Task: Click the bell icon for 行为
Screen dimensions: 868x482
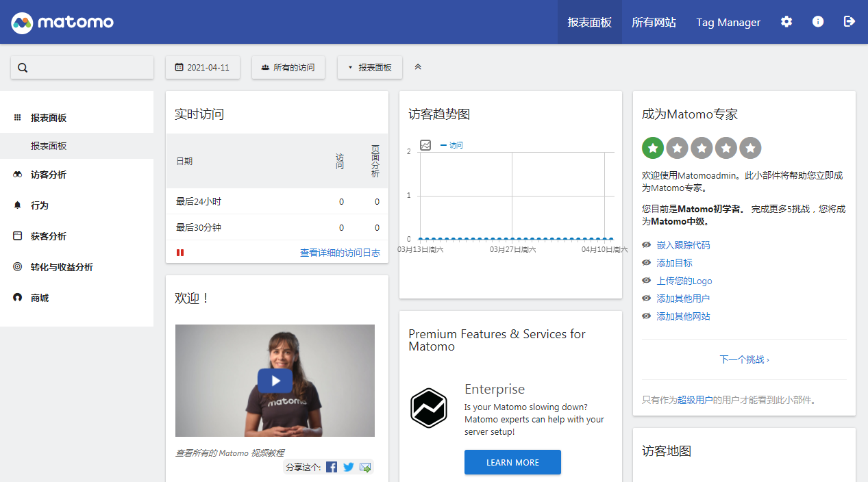Action: point(18,205)
